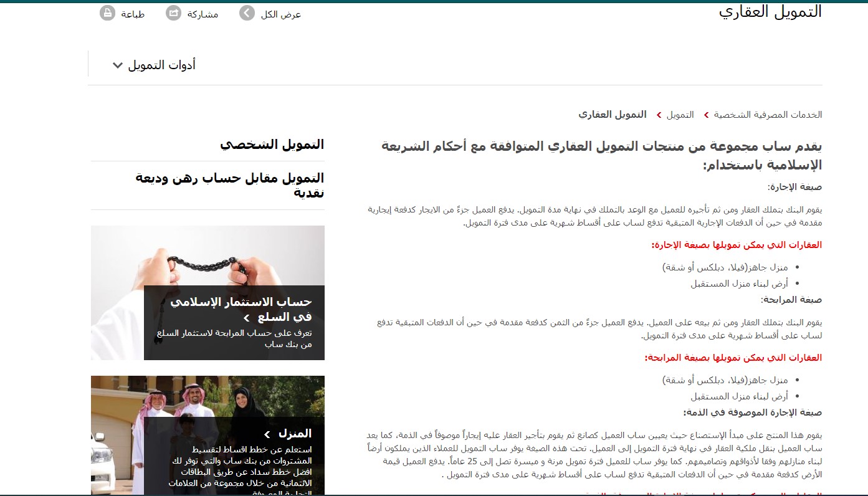Screen dimensions: 868x496
Task: Click عرض الكل text label
Action: (281, 14)
